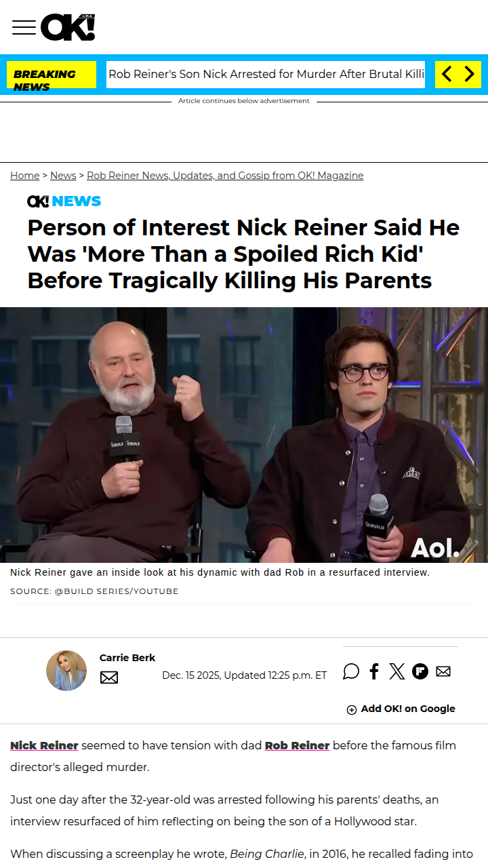Open the hamburger navigation menu
Screen dimensions: 488x868
tap(24, 27)
